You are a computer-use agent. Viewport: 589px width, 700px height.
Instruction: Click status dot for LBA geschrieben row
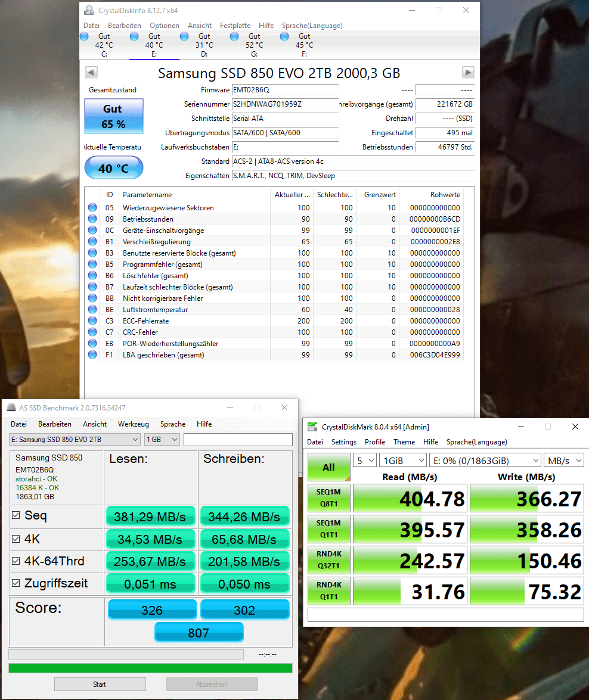pyautogui.click(x=92, y=355)
